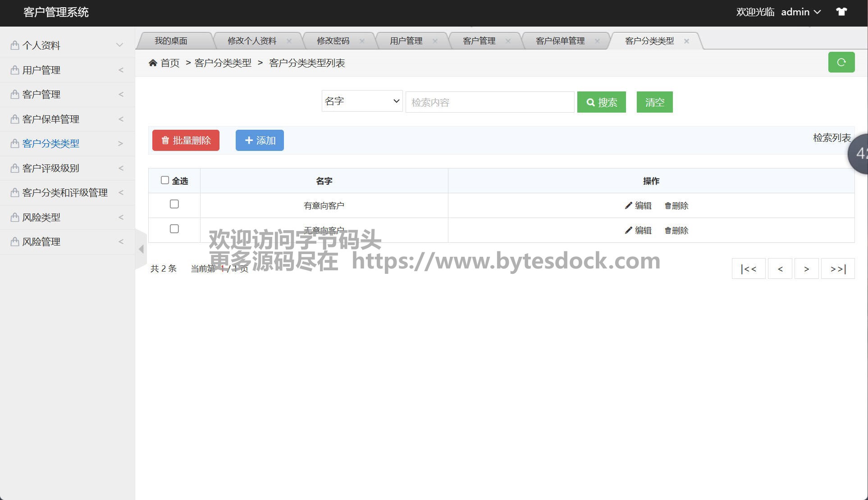Viewport: 868px width, 500px height.
Task: Click the t-shirt skin icon in header
Action: pyautogui.click(x=841, y=12)
